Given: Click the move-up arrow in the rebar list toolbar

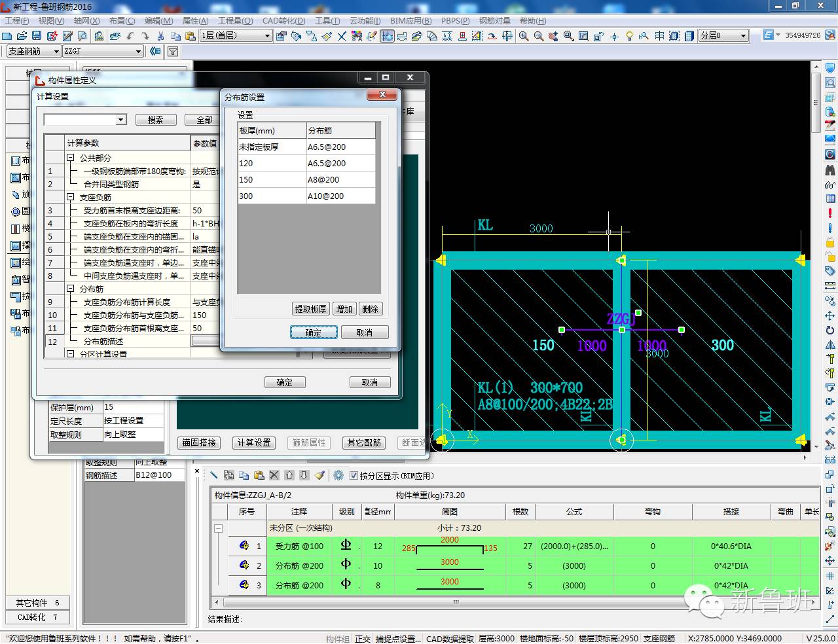Looking at the screenshot, I should click(290, 476).
